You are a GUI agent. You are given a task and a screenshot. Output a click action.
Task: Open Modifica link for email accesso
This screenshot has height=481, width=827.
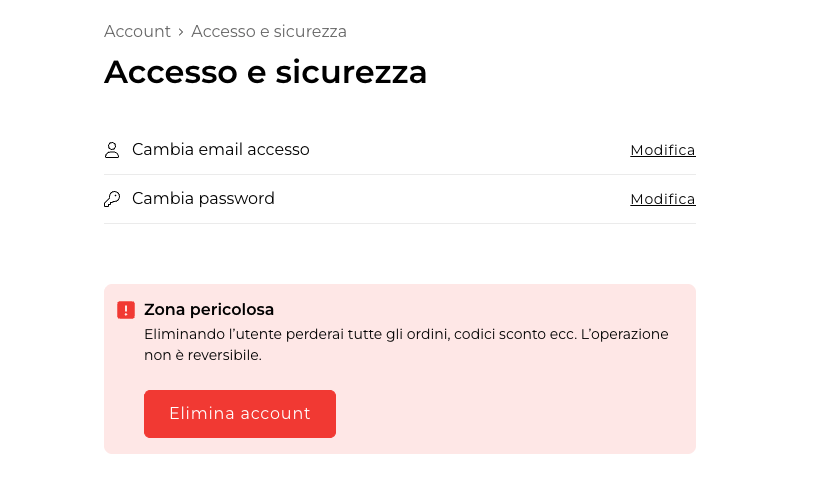coord(662,150)
